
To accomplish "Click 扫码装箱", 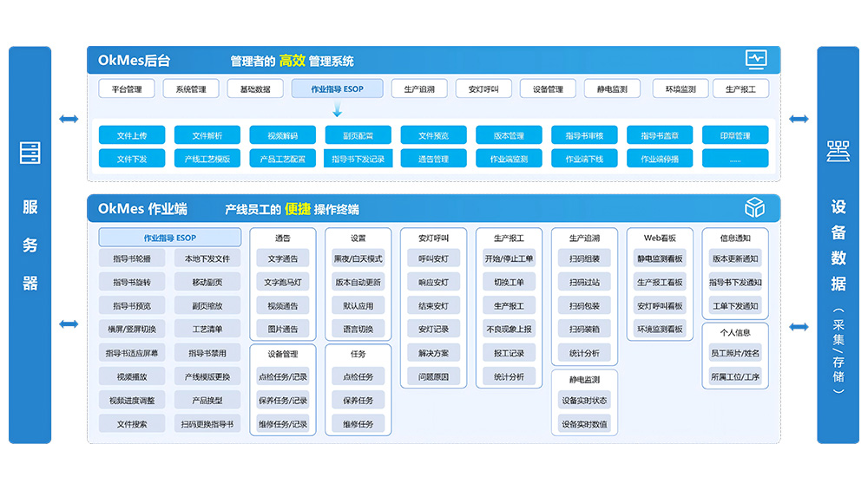I will pyautogui.click(x=584, y=329).
